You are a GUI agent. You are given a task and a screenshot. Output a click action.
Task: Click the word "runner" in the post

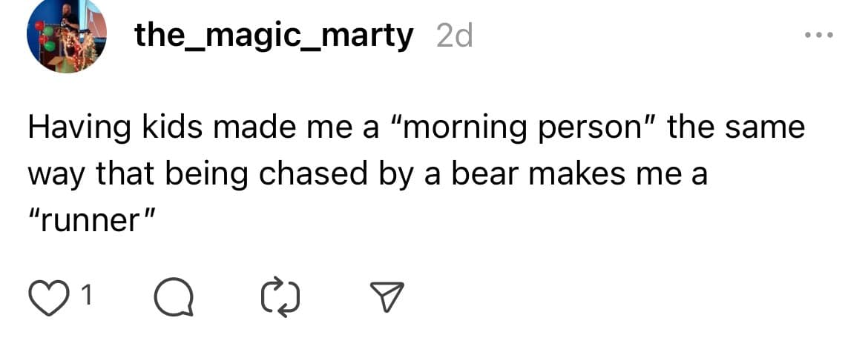pos(93,222)
